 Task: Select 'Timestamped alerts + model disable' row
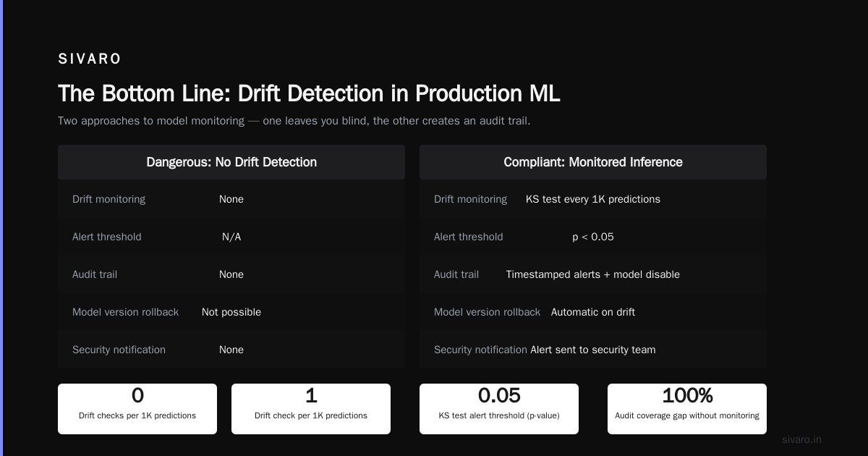593,274
